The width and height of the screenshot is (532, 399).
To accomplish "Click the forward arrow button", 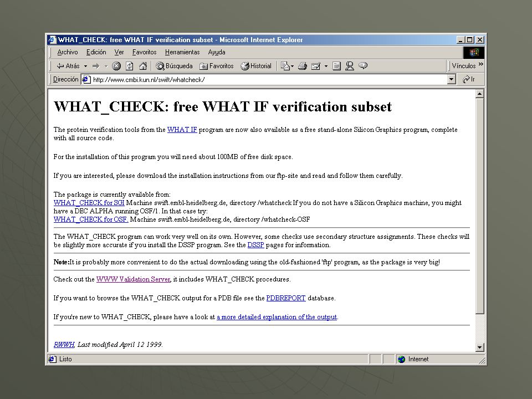I will (x=96, y=66).
